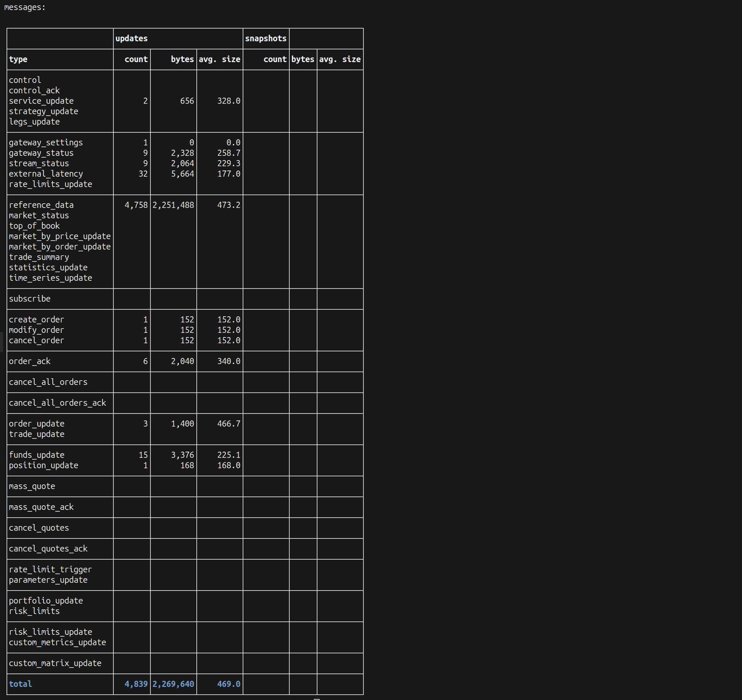This screenshot has height=700, width=742.
Task: Click the 177.0 average size value
Action: pos(229,174)
